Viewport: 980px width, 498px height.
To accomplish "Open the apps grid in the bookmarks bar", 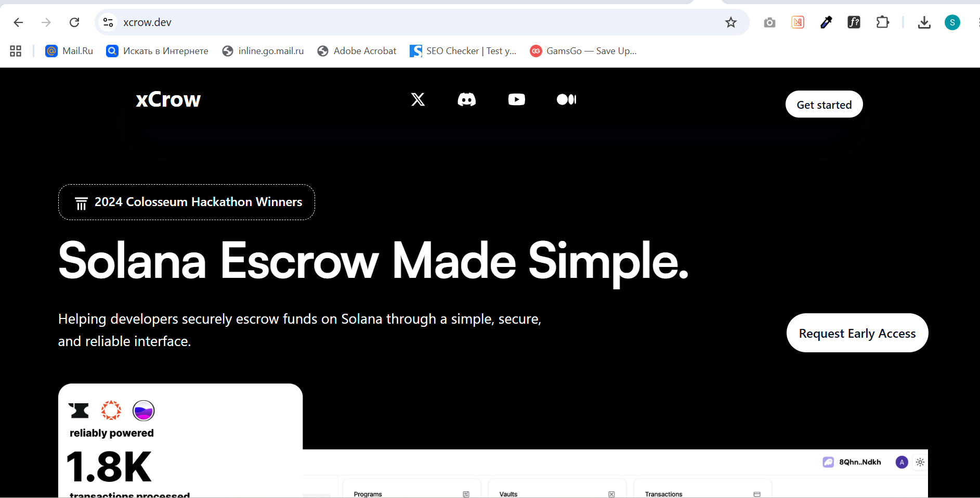I will pos(16,51).
